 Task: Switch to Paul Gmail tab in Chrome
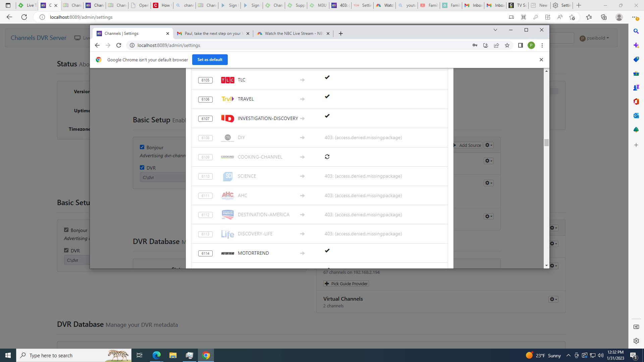click(212, 34)
